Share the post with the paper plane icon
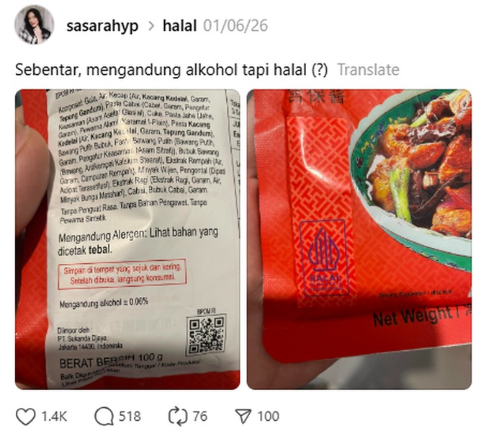 243,417
